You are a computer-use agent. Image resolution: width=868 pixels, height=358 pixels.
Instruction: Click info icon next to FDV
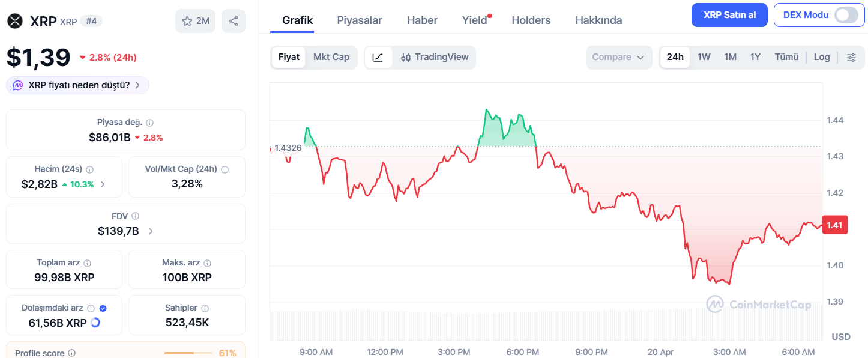(136, 216)
